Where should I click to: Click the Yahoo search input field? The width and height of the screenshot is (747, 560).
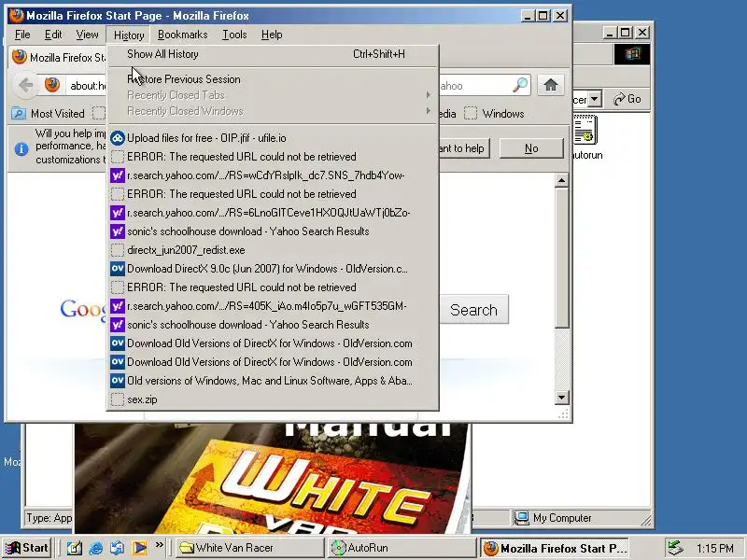coord(474,86)
